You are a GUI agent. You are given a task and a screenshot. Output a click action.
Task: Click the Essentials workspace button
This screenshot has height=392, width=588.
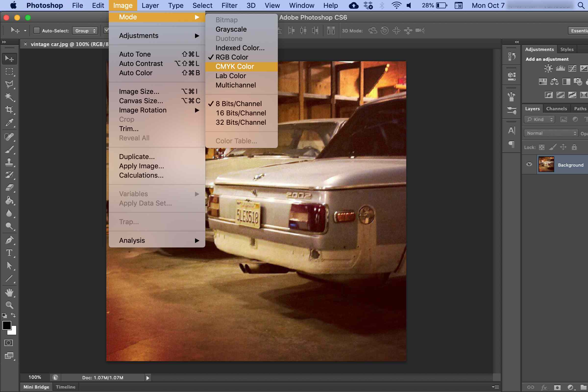click(x=578, y=30)
